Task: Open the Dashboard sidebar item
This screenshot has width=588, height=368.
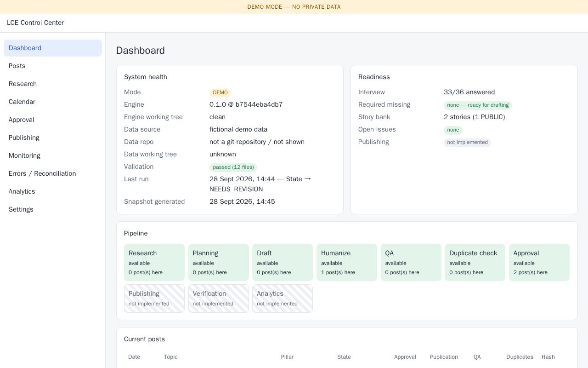Action: 53,48
